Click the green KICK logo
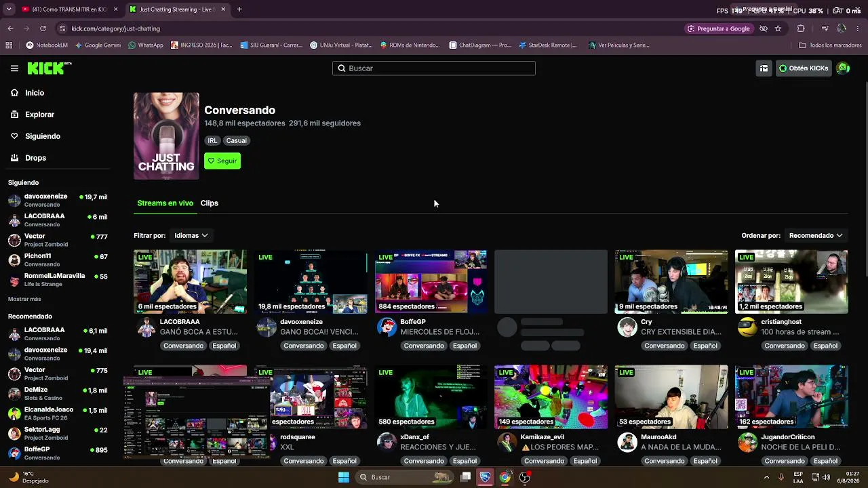Viewport: 868px width, 488px height. click(x=50, y=68)
